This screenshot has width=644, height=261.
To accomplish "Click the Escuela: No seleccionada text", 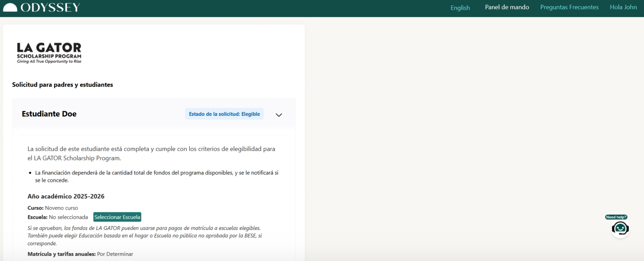I will pos(58,217).
